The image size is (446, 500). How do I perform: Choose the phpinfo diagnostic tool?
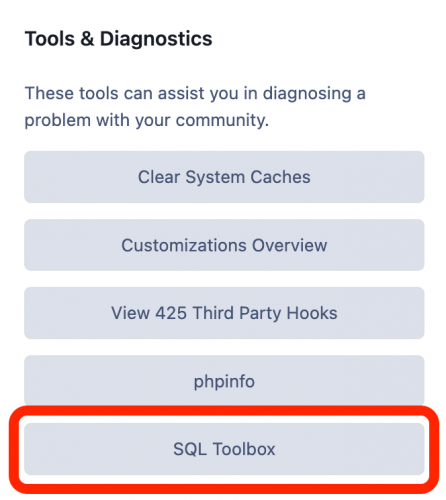[x=224, y=381]
